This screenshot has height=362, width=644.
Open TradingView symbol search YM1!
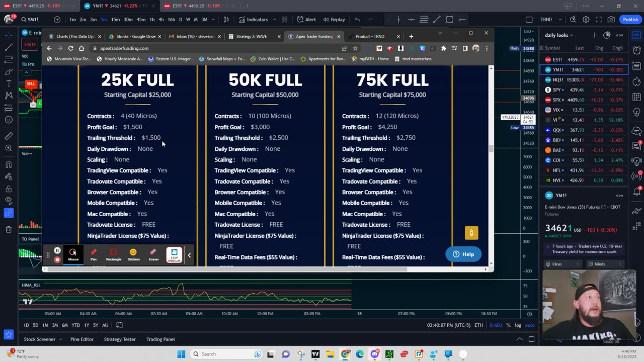[x=33, y=20]
